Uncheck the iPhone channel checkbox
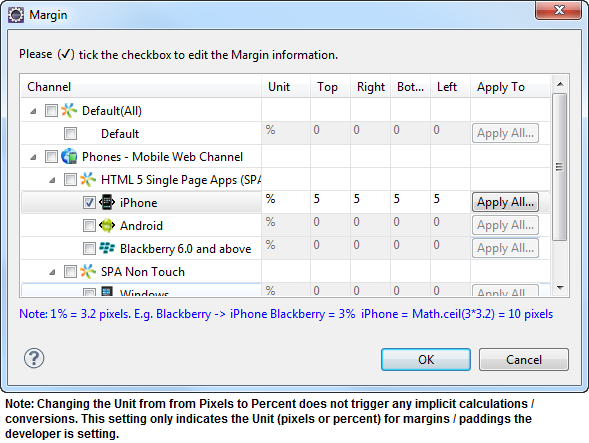Image resolution: width=589 pixels, height=443 pixels. [89, 203]
